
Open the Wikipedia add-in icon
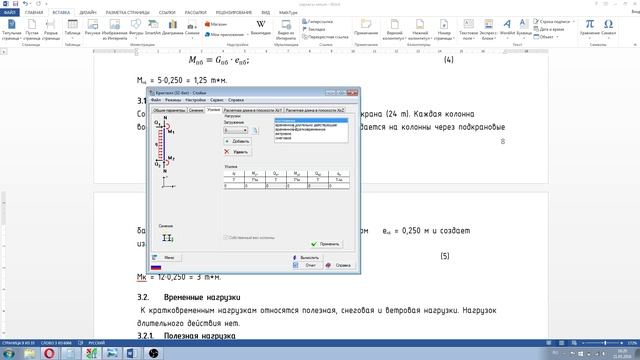[x=261, y=28]
